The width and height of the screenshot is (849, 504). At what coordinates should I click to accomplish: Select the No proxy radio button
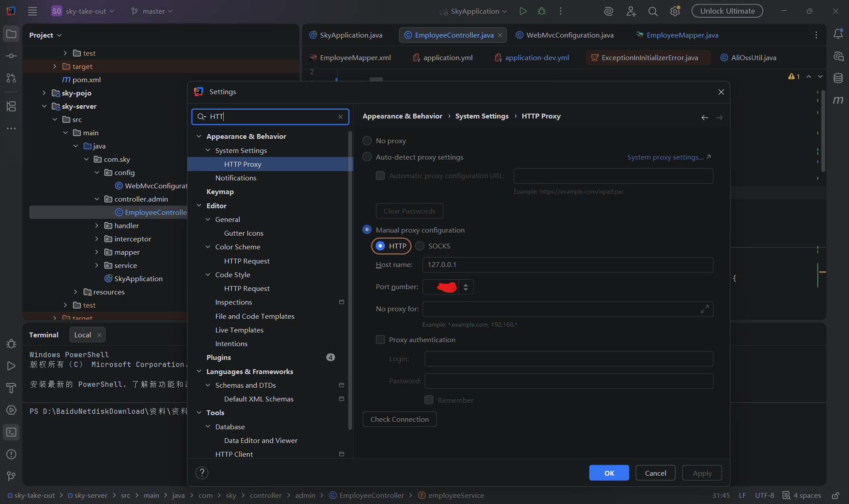tap(367, 141)
